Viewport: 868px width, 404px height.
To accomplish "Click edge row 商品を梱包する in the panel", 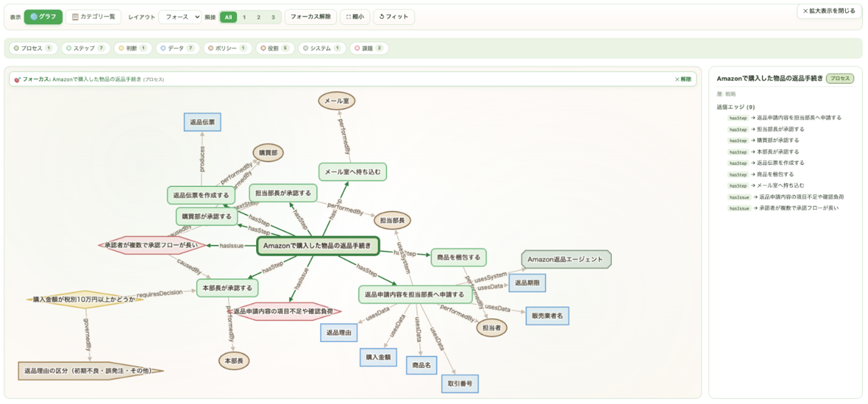I will click(760, 174).
